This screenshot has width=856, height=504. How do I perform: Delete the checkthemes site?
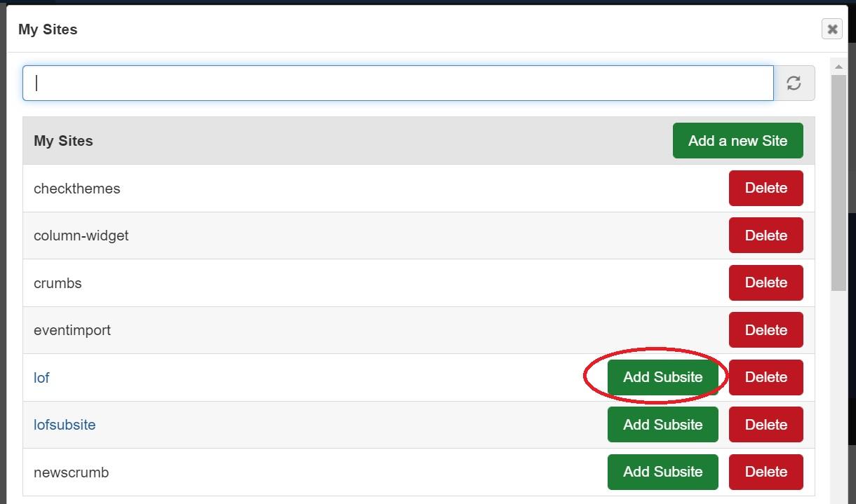[x=766, y=188]
